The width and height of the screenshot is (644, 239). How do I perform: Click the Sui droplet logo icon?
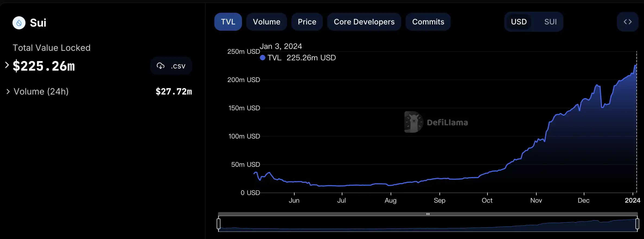point(19,23)
